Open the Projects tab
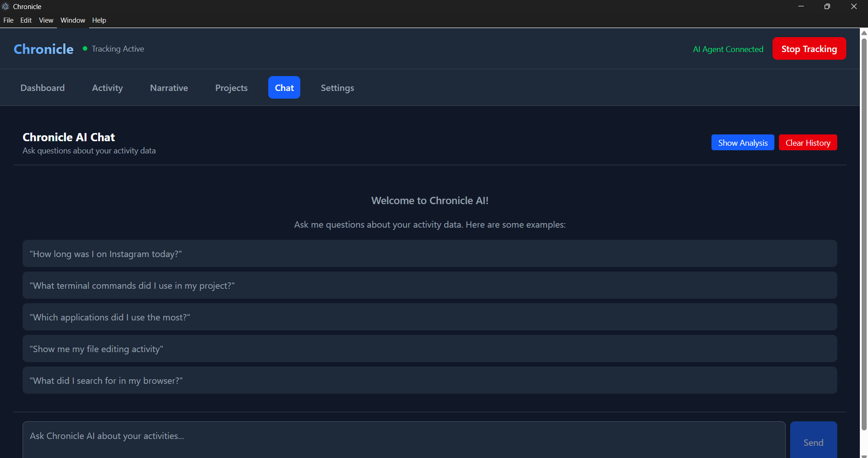 (232, 88)
